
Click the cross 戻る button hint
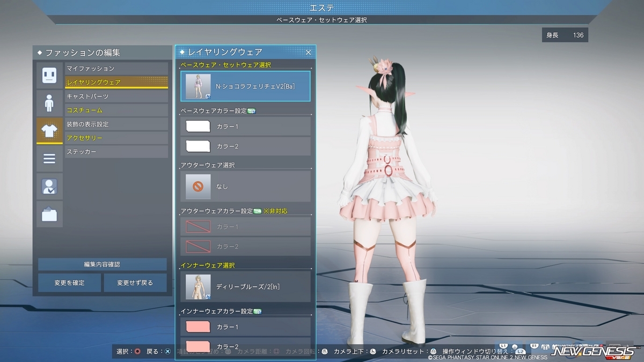click(x=168, y=351)
